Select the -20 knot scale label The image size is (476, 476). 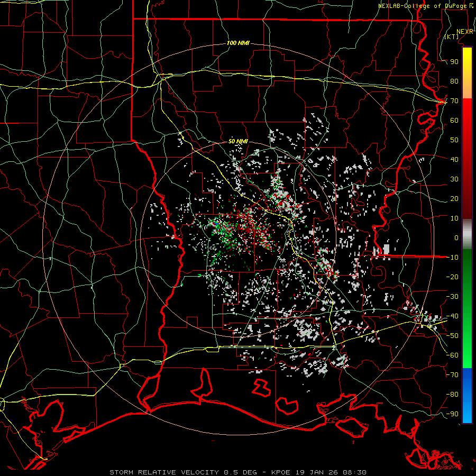click(x=452, y=277)
